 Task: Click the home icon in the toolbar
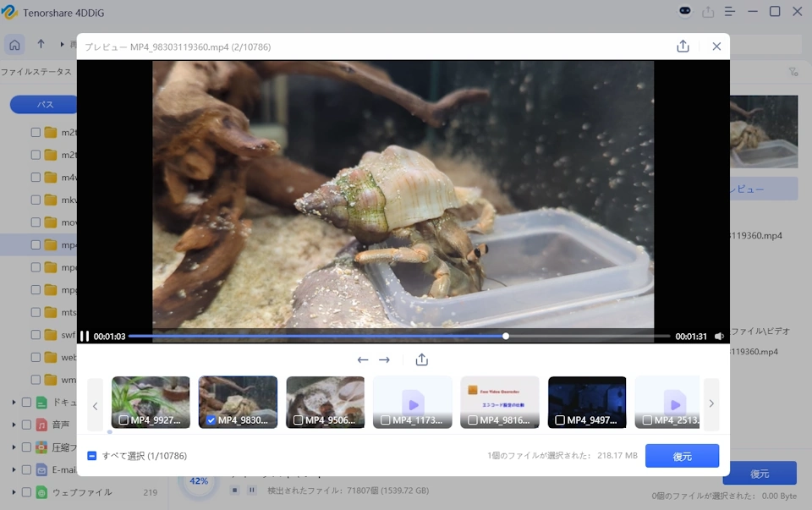[x=14, y=44]
